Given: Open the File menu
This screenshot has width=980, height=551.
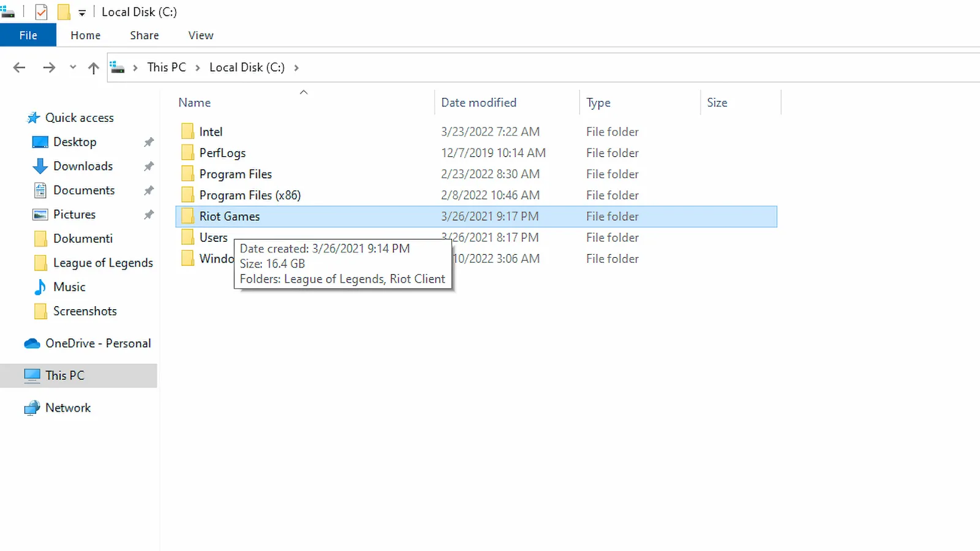Looking at the screenshot, I should click(x=28, y=36).
